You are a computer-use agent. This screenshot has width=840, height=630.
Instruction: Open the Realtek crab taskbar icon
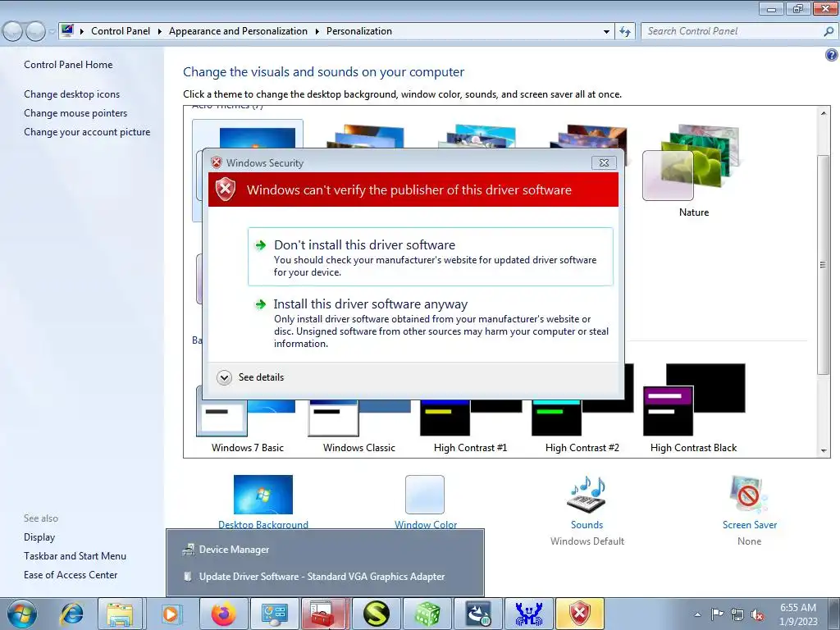pos(529,614)
